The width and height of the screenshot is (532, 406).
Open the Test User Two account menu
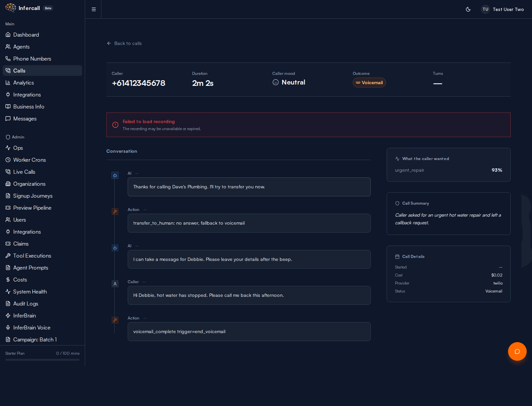coord(508,9)
